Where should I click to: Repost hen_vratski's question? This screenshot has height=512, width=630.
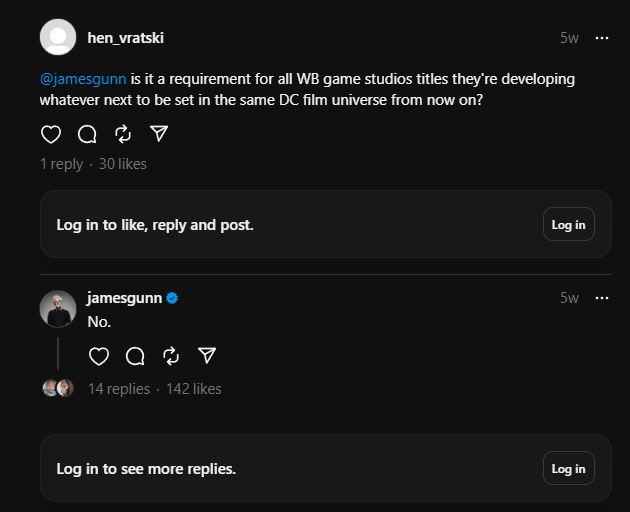(x=123, y=134)
